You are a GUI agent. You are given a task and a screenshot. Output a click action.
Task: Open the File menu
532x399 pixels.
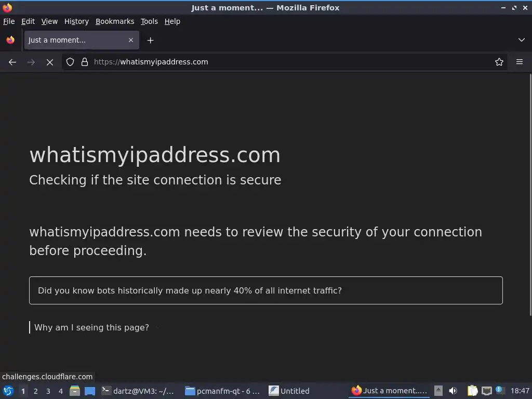pyautogui.click(x=9, y=21)
